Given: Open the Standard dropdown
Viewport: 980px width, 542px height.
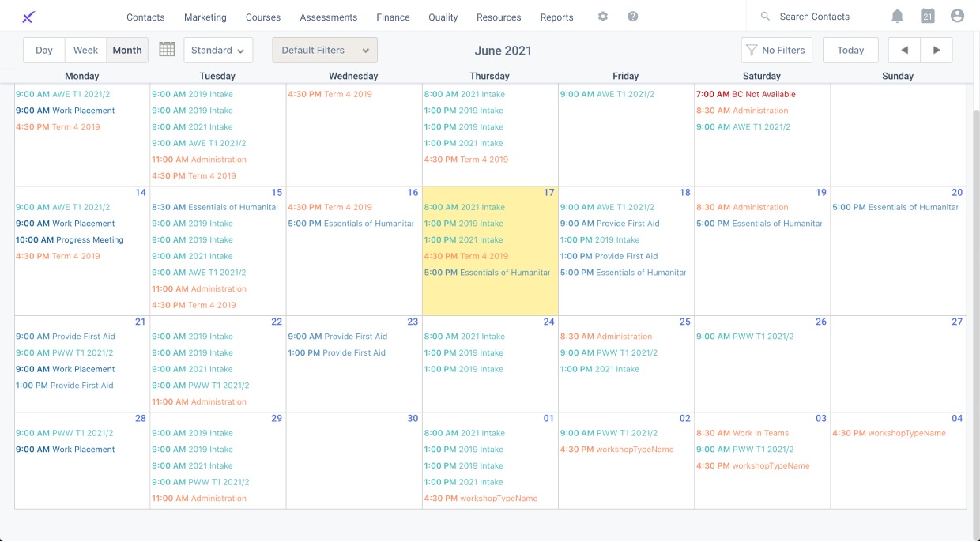Looking at the screenshot, I should click(x=218, y=50).
